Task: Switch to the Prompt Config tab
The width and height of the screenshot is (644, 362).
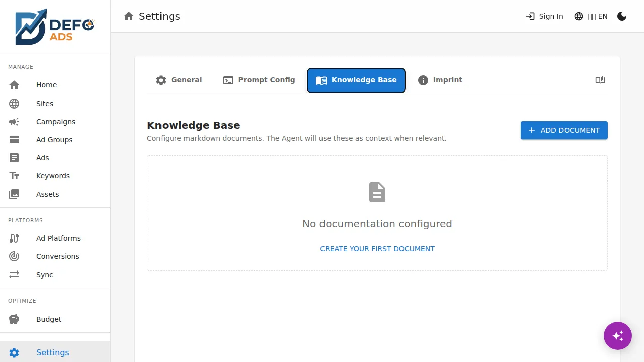Action: [260, 80]
